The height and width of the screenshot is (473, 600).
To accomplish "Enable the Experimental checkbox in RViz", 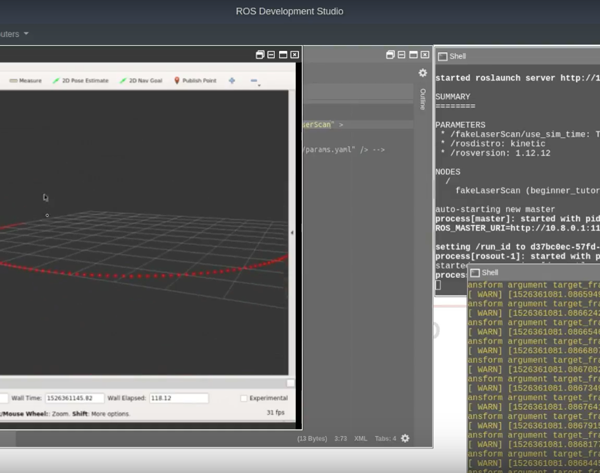I will [244, 398].
